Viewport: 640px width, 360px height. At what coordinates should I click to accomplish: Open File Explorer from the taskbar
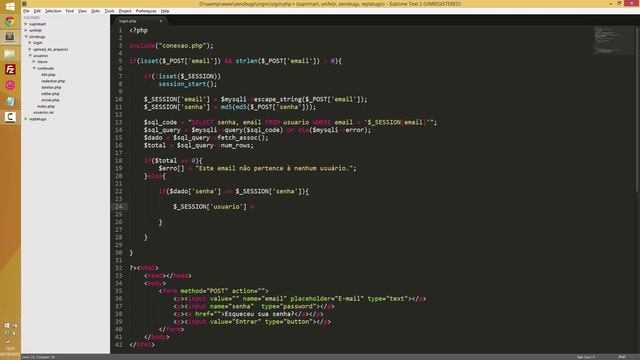[10, 53]
